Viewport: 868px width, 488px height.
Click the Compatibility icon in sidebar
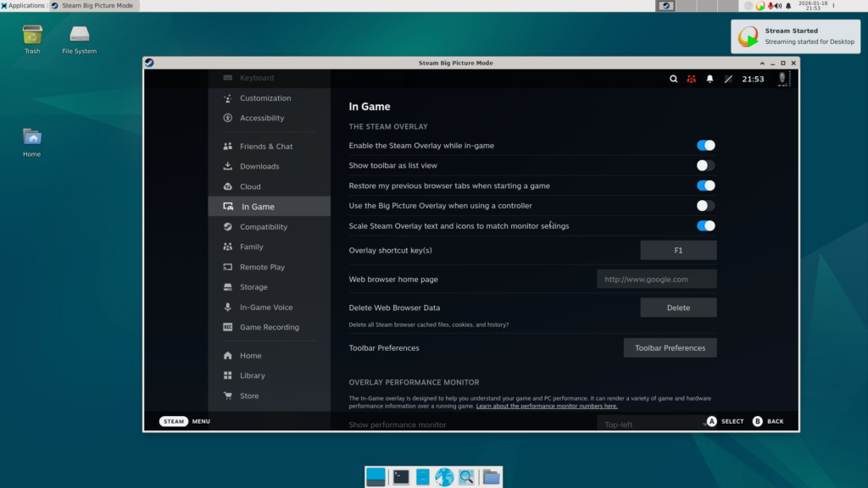pos(227,227)
